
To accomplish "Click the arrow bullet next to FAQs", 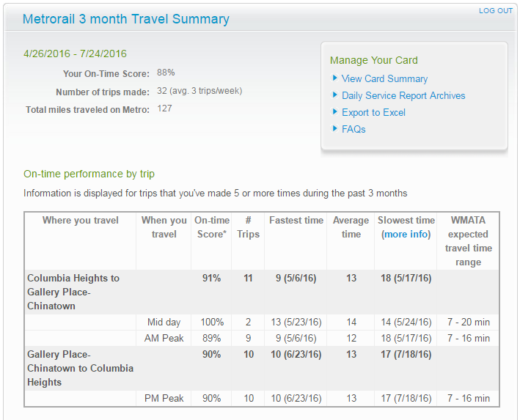I will coord(334,129).
